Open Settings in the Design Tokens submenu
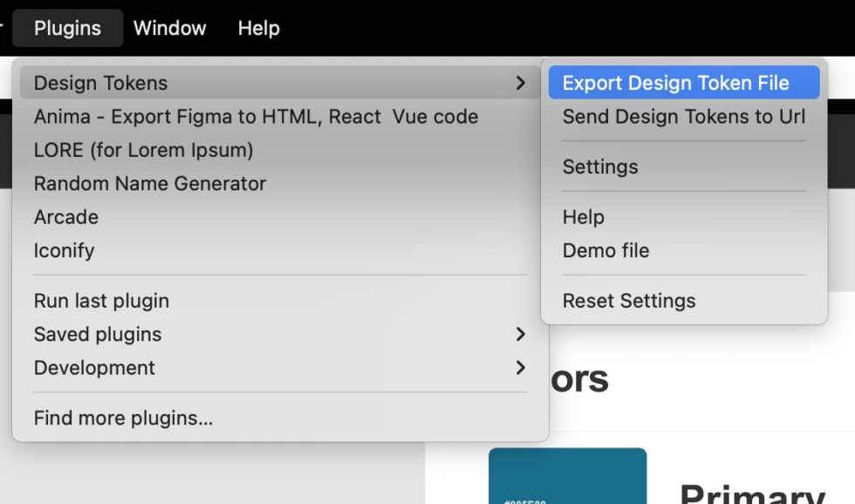Screen dimensions: 855x504 [600, 167]
